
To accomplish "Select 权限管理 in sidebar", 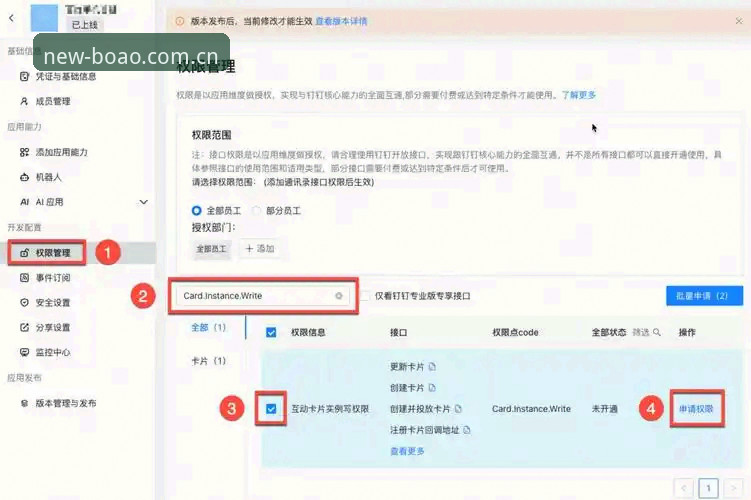I will (53, 253).
